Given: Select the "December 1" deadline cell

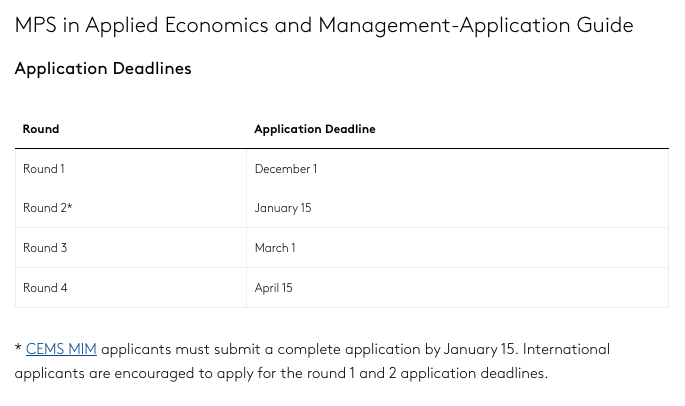Looking at the screenshot, I should click(x=286, y=169).
